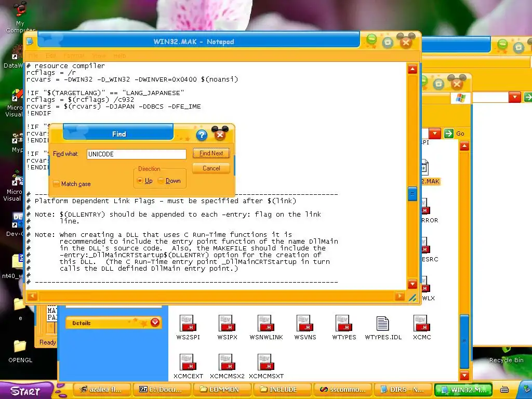Click the blue question mark help button in Find dialog

(x=202, y=136)
